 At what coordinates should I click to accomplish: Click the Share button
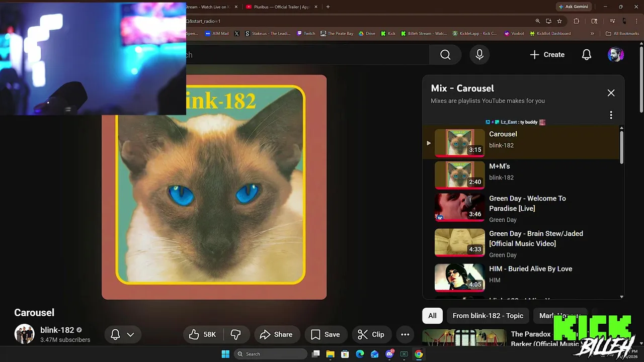tap(276, 334)
